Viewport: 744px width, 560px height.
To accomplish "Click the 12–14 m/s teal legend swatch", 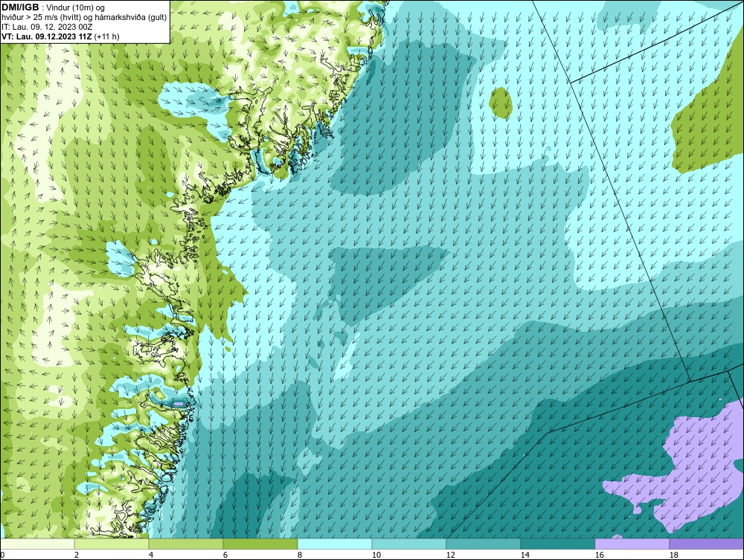I will 483,544.
